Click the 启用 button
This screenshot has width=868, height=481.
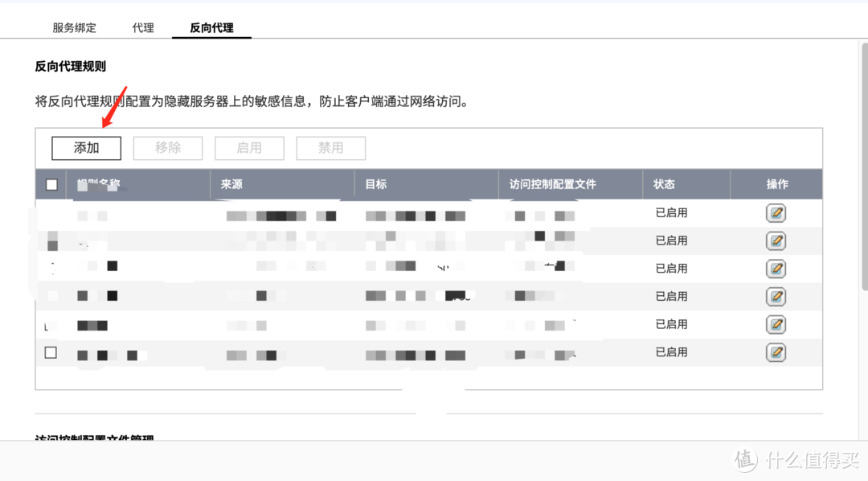point(249,148)
